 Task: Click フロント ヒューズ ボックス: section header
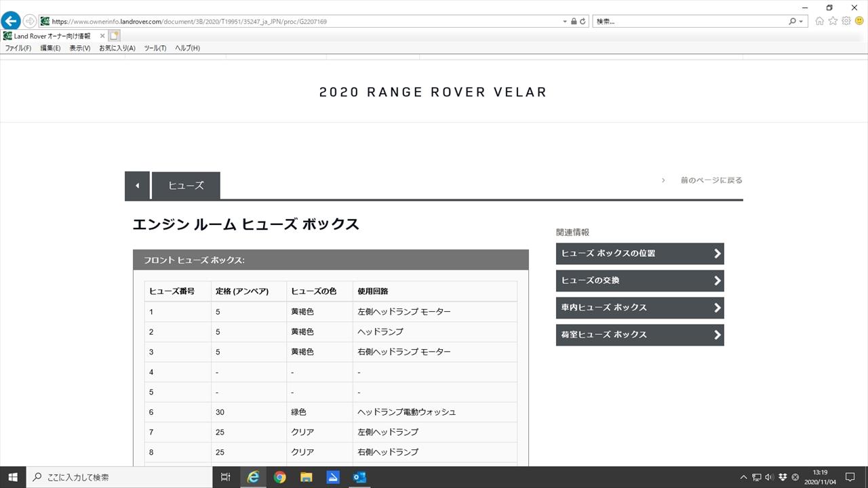(x=331, y=260)
